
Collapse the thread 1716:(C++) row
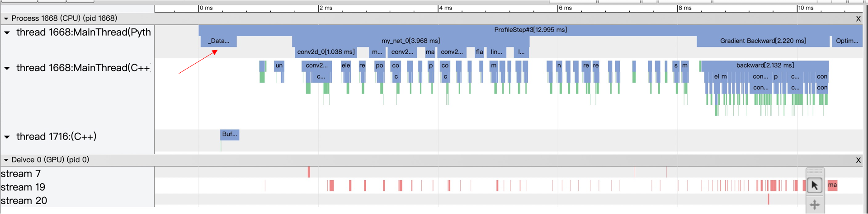click(x=7, y=137)
